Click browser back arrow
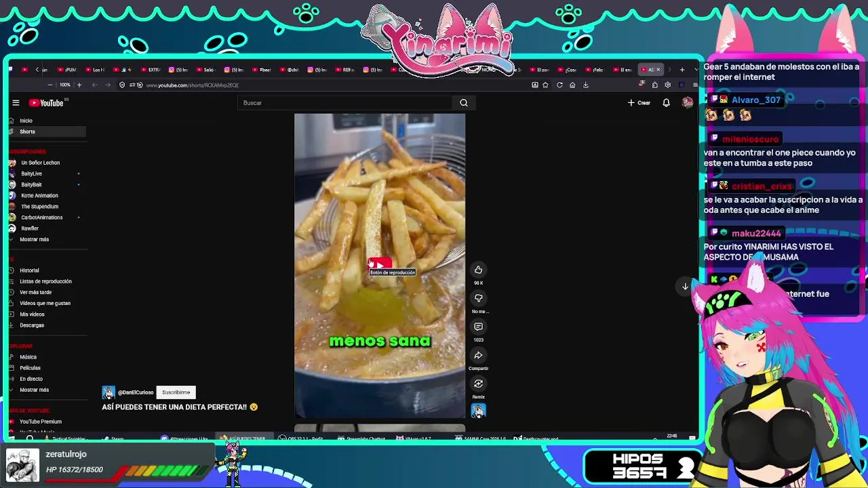This screenshot has width=868, height=488. (x=94, y=85)
